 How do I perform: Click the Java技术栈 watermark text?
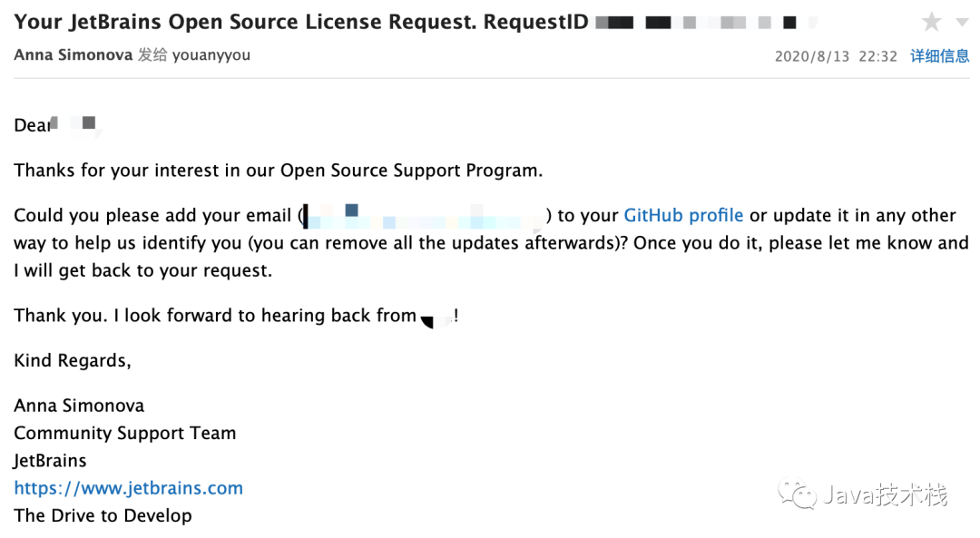pos(885,495)
